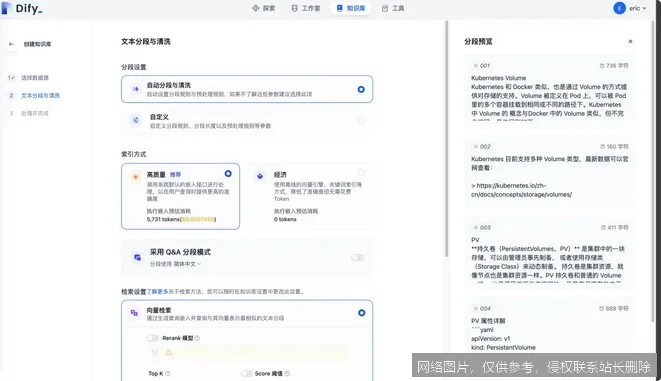Click the 889 字符 count on segment 004

[614, 309]
